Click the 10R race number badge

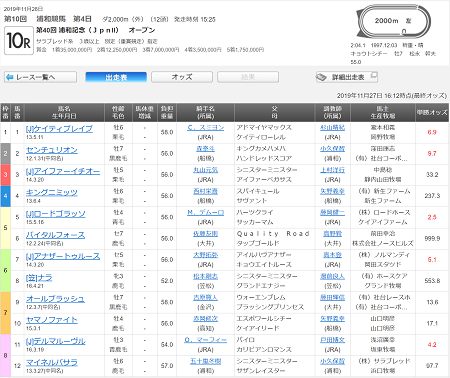[19, 40]
